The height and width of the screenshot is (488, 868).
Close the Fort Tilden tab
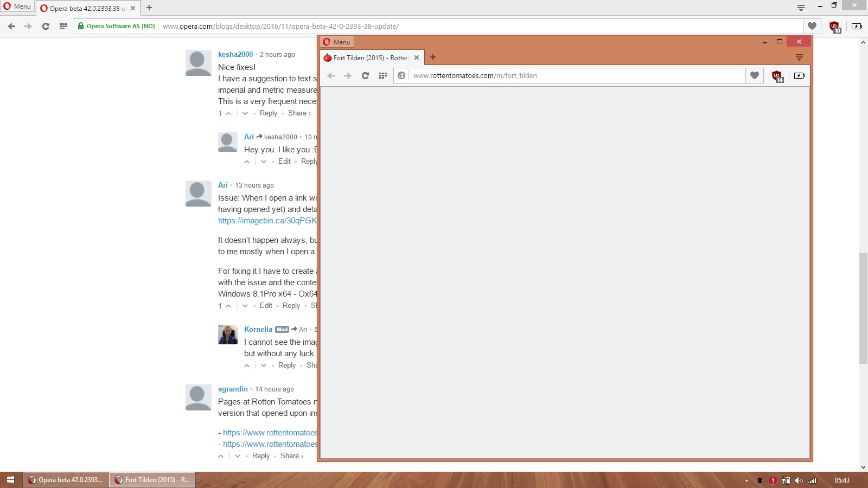coord(417,57)
